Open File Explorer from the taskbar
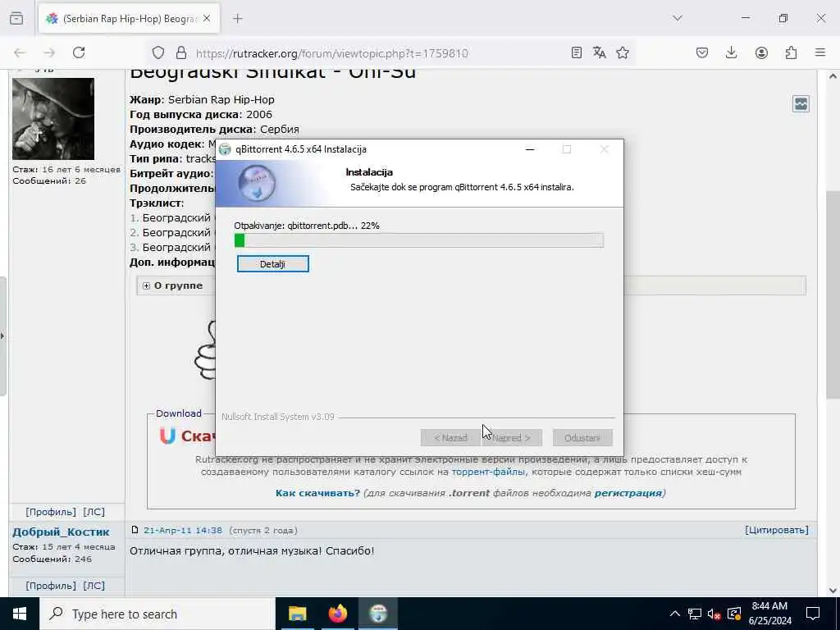The width and height of the screenshot is (840, 630). (x=297, y=614)
